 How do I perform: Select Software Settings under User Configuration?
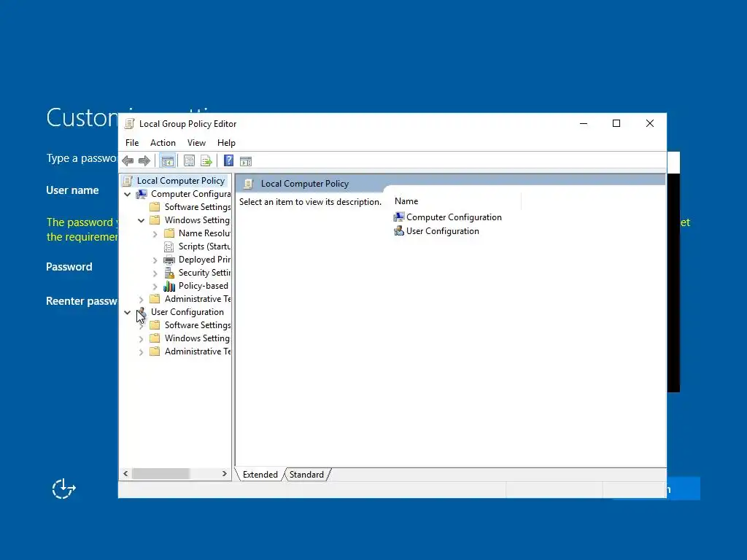click(x=197, y=325)
